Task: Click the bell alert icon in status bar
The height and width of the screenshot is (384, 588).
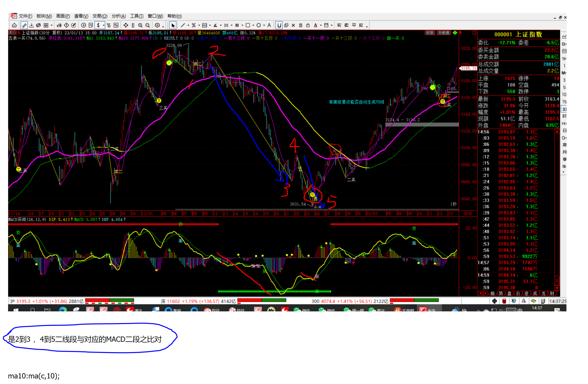Action: (x=524, y=301)
